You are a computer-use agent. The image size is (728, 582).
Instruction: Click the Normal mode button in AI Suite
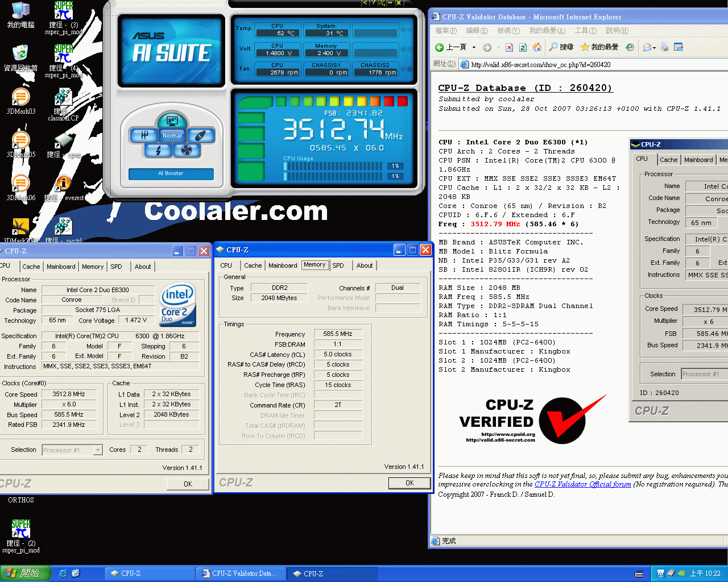(x=172, y=135)
